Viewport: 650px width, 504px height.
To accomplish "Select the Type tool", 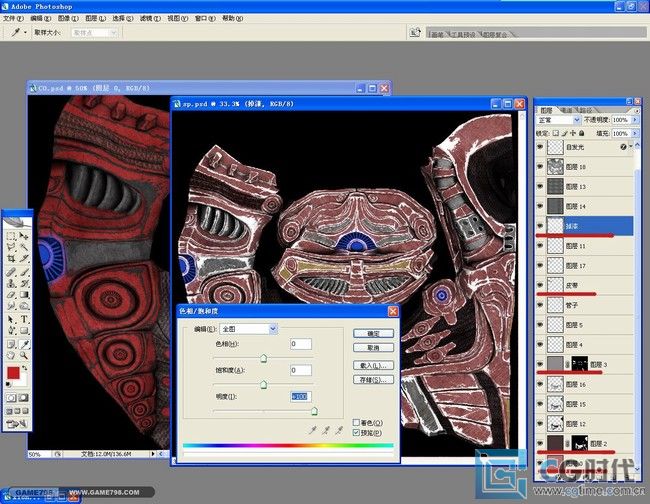I will click(x=24, y=319).
